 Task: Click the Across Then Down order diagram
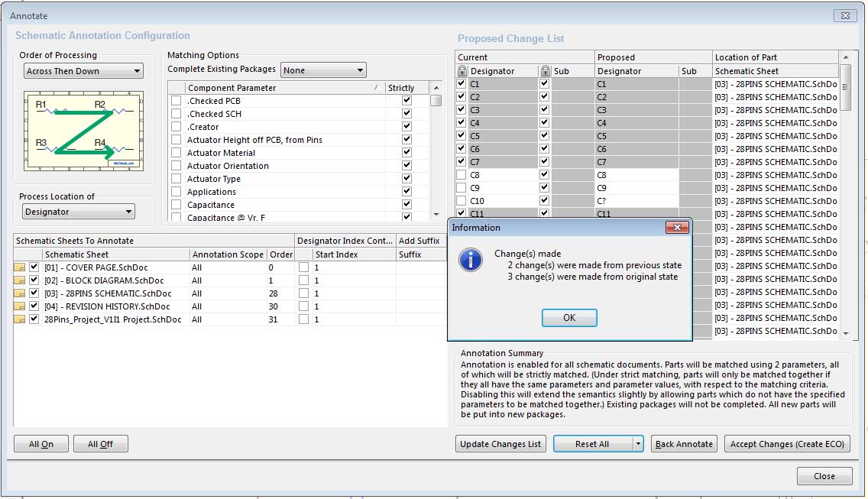coord(83,131)
